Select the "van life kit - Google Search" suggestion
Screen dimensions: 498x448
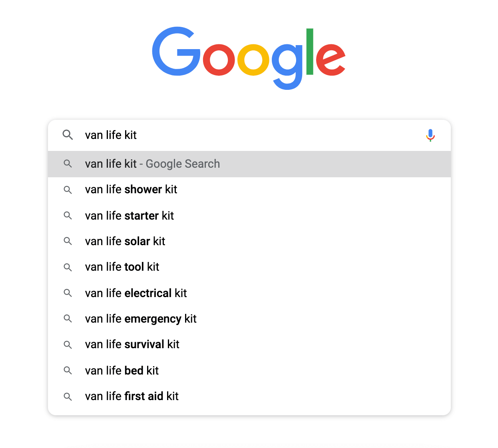[152, 164]
